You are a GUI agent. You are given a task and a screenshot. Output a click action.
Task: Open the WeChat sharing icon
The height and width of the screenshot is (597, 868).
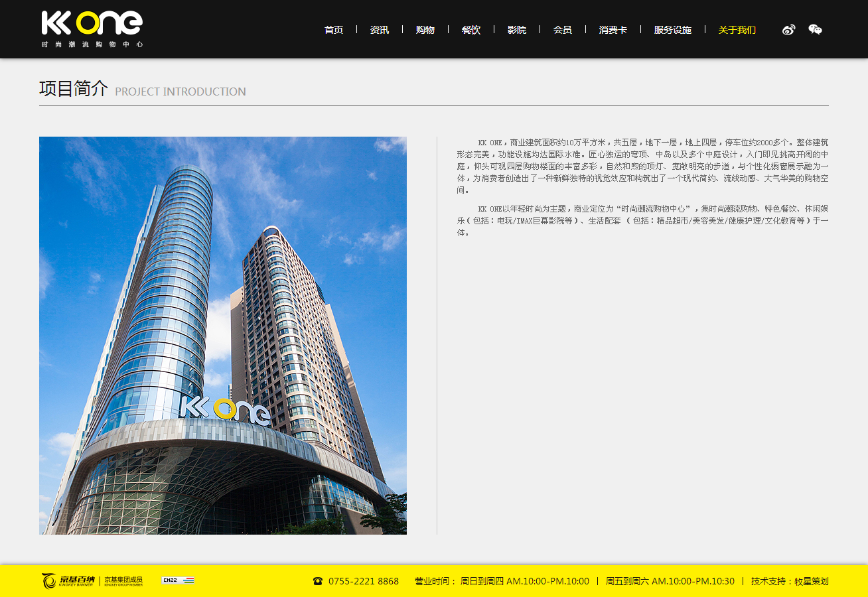click(815, 29)
